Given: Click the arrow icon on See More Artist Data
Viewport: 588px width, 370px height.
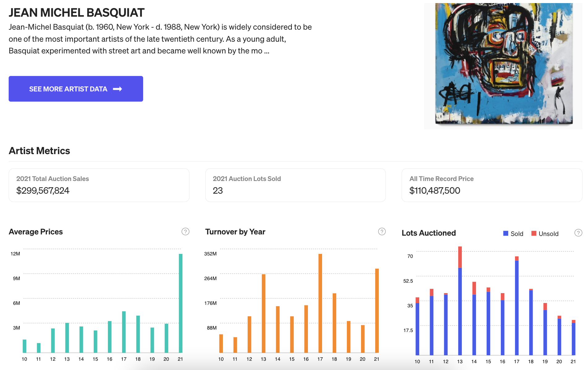Looking at the screenshot, I should (x=117, y=89).
